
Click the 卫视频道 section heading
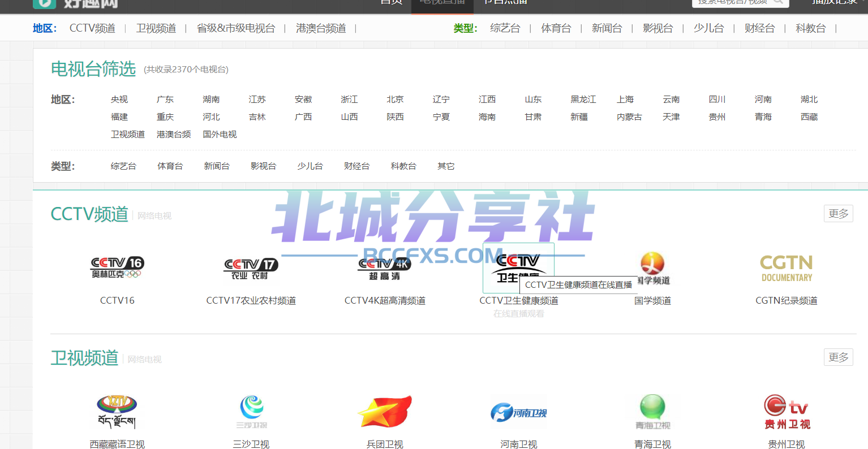point(84,358)
